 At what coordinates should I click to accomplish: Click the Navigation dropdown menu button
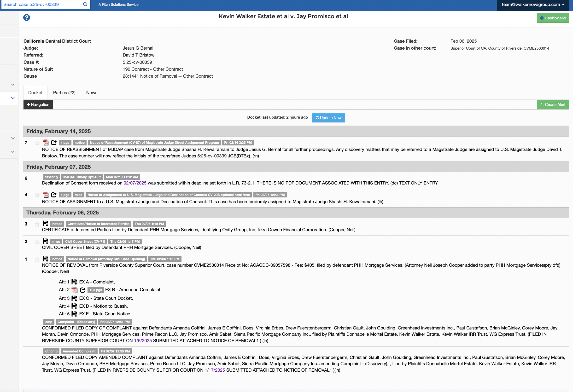(38, 104)
